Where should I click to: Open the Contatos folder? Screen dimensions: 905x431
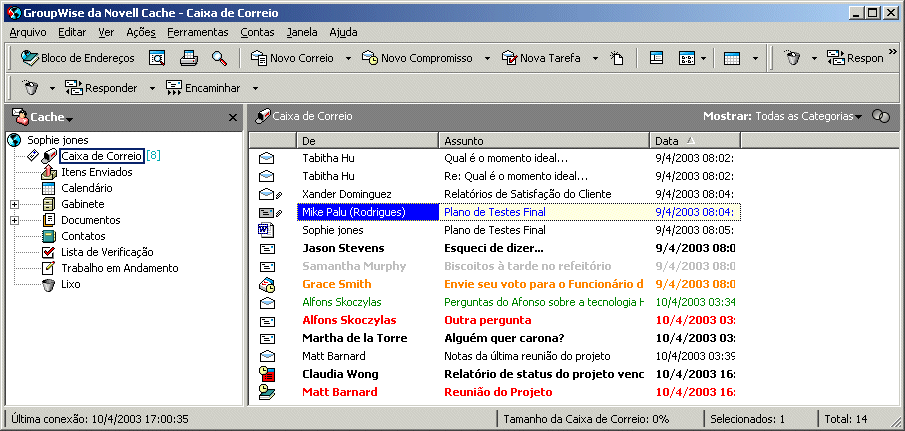tap(83, 236)
